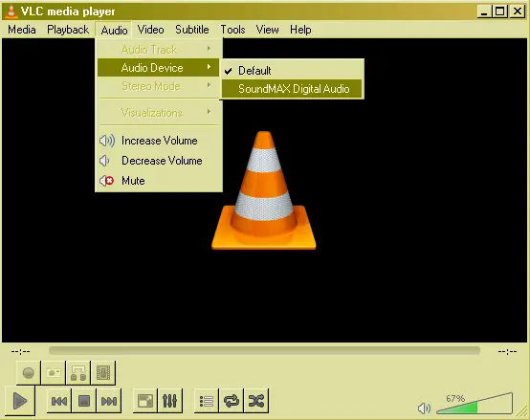Click the A-B loop button
This screenshot has height=420, width=530.
point(78,373)
